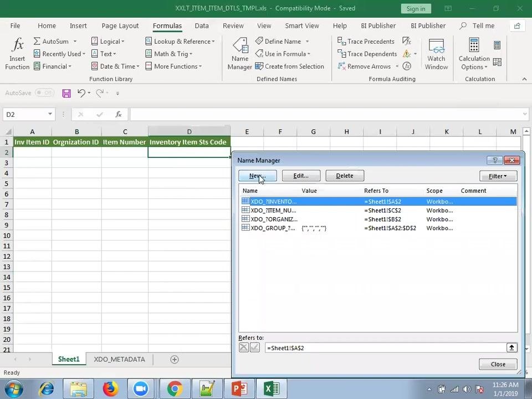The image size is (532, 399).
Task: Click the Windows Start button
Action: click(13, 389)
